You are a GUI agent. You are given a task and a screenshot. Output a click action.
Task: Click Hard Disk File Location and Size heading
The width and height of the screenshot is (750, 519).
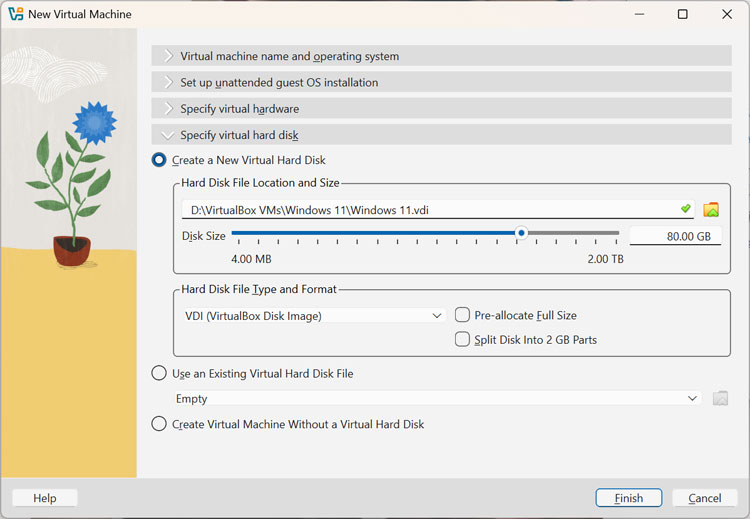click(260, 183)
